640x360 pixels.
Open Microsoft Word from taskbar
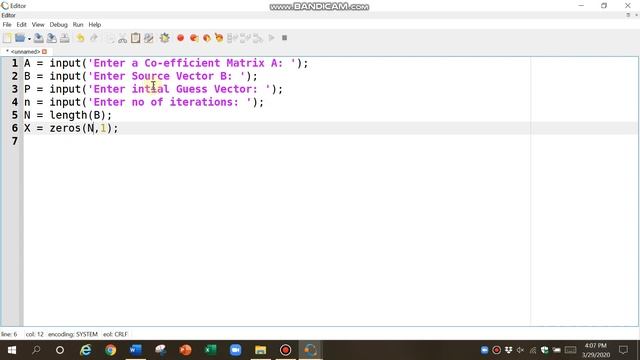click(x=135, y=350)
